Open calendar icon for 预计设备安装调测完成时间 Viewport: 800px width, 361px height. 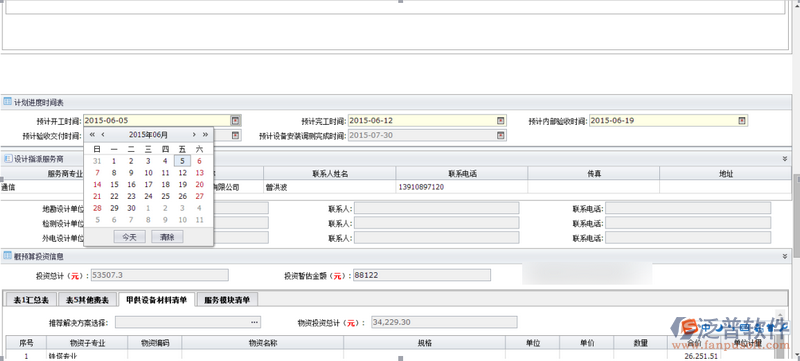click(501, 135)
